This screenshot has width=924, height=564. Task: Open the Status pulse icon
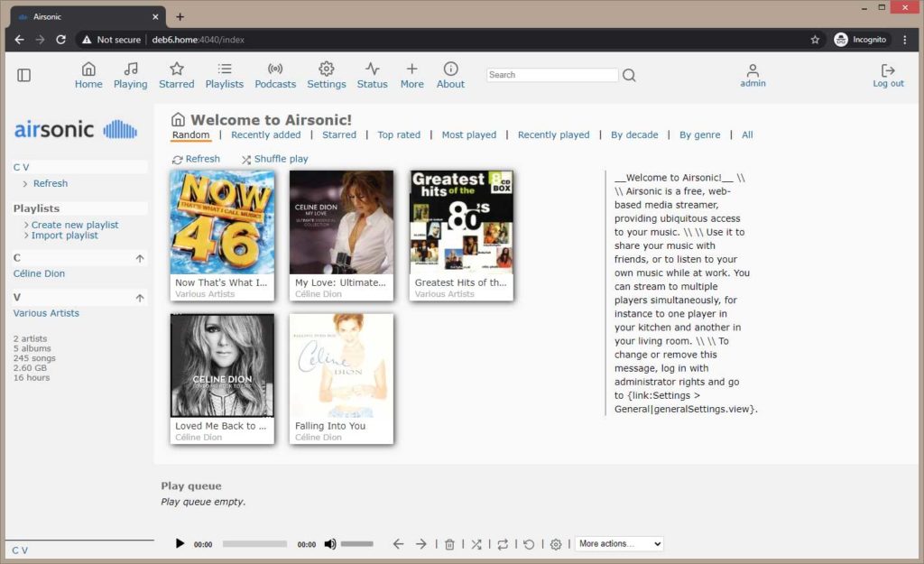[x=373, y=69]
